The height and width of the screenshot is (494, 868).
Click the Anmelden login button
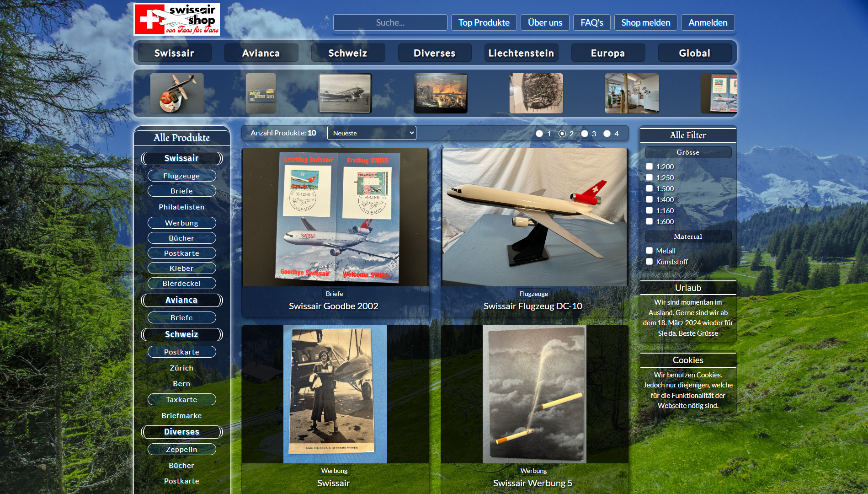[x=708, y=22]
